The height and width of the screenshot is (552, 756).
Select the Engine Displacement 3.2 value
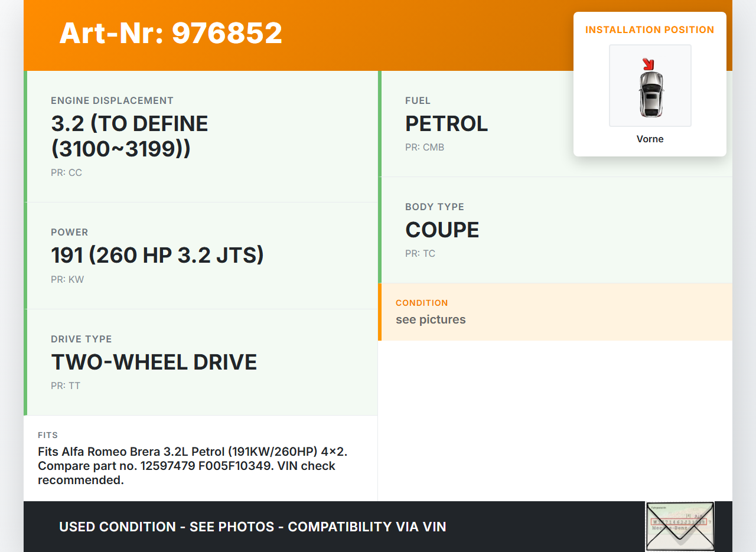129,136
